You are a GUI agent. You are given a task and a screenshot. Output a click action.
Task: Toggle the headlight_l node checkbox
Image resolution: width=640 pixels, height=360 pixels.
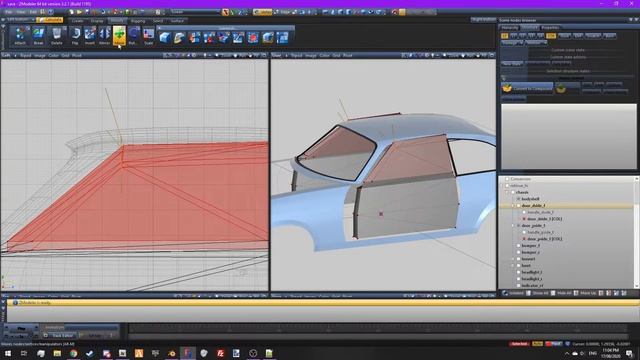[518, 272]
